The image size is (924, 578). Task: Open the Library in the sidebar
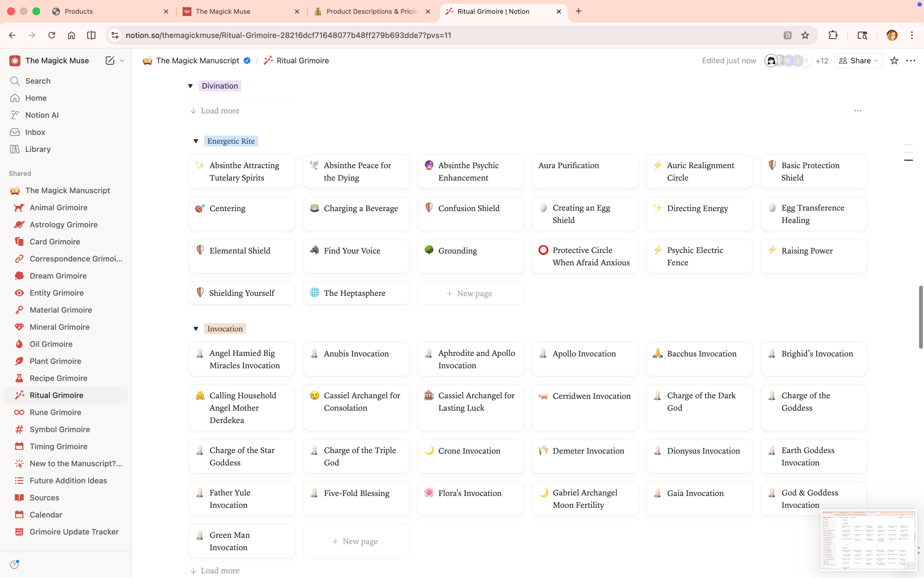point(66,149)
